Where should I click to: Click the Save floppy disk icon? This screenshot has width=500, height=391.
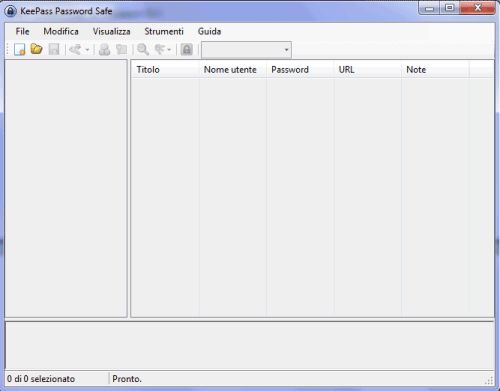(x=54, y=49)
